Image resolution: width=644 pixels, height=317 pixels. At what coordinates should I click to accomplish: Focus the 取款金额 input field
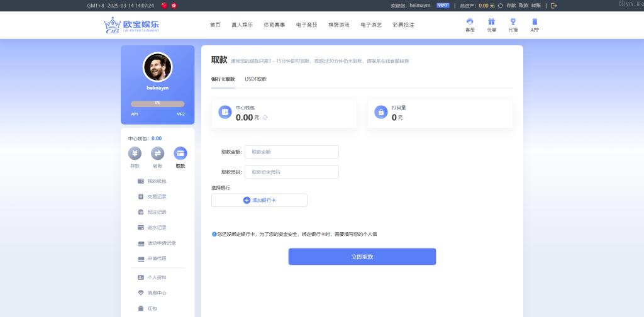coord(291,152)
